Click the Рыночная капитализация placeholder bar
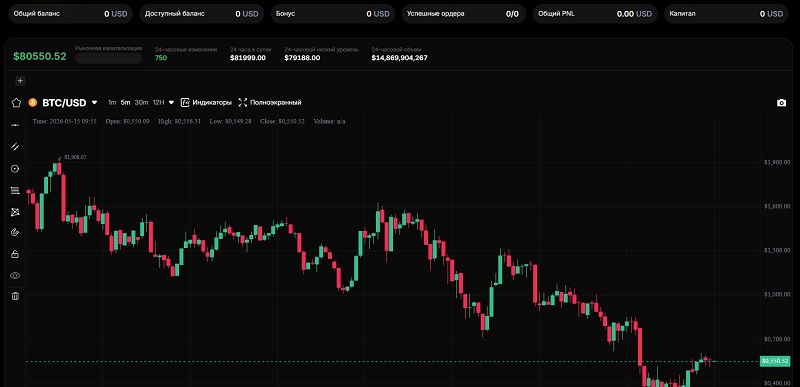The image size is (800, 387). click(x=109, y=58)
